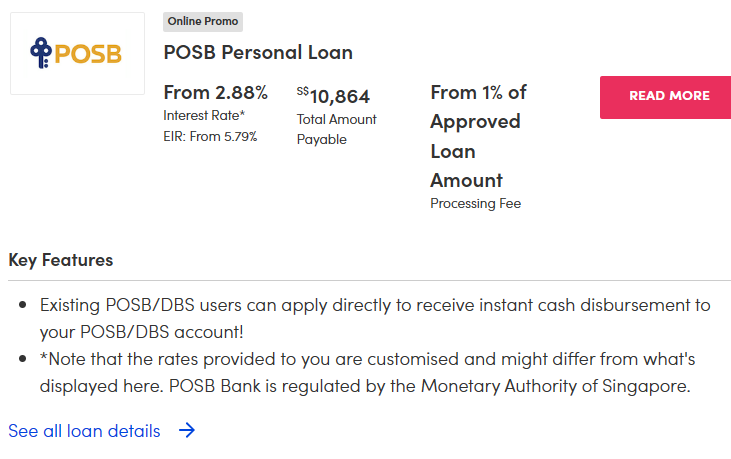The width and height of the screenshot is (731, 459).
Task: Click the S$ currency superscript
Action: point(302,91)
